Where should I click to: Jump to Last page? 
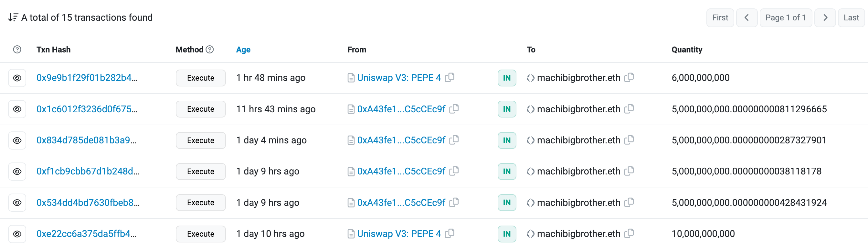point(851,17)
